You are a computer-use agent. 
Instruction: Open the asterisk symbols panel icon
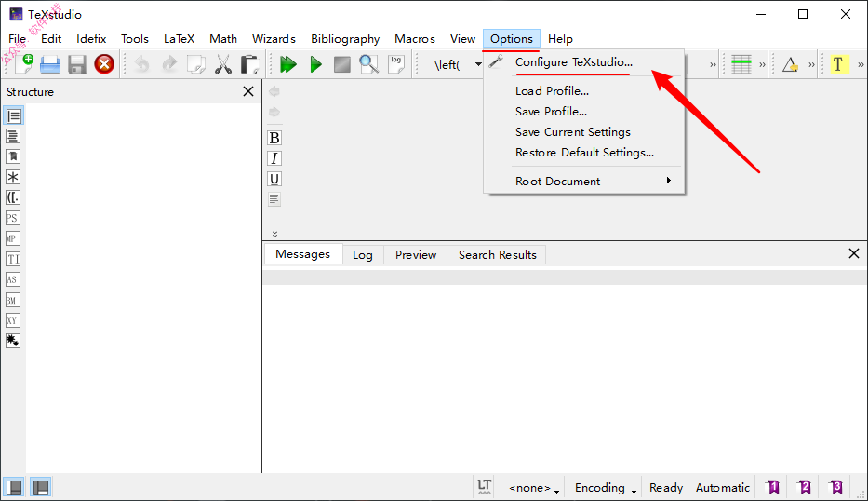13,177
